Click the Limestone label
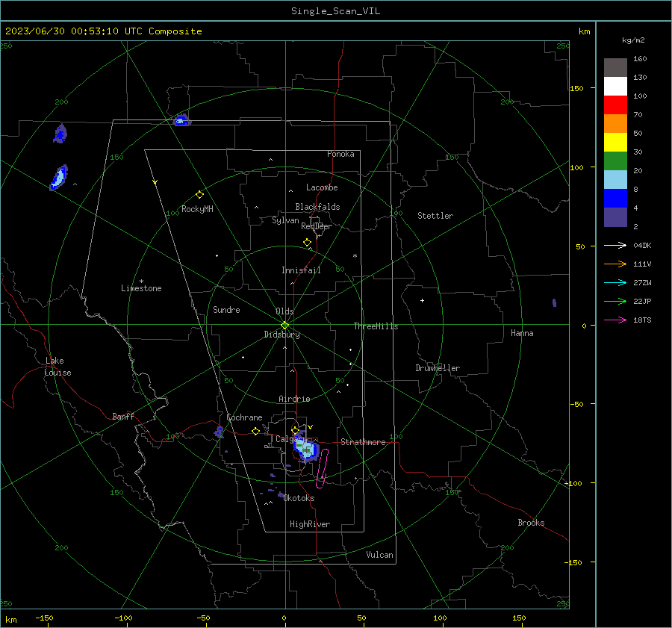The width and height of the screenshot is (672, 628). pyautogui.click(x=141, y=288)
